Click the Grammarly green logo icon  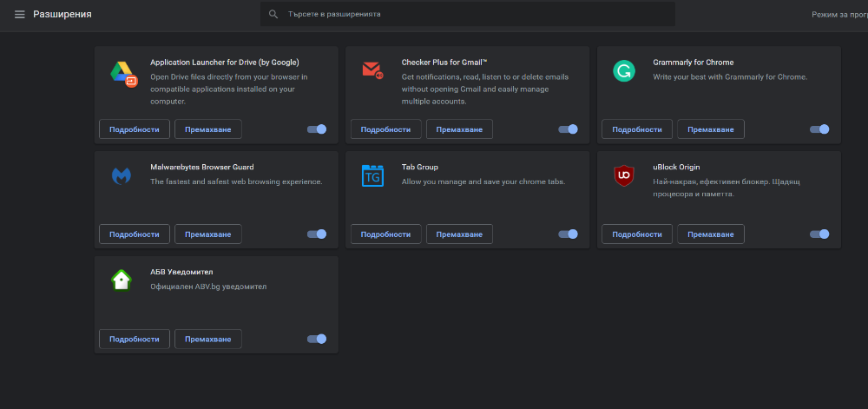click(x=624, y=71)
